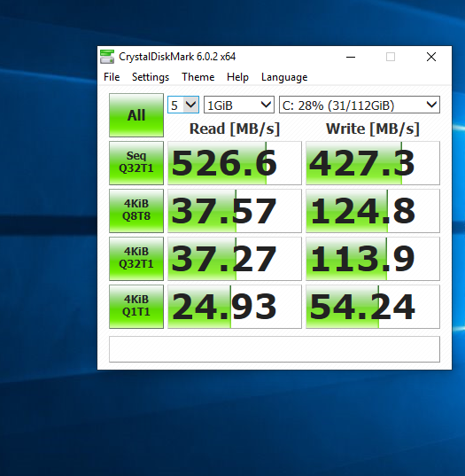Open the Help menu
The width and height of the screenshot is (465, 476).
[237, 77]
